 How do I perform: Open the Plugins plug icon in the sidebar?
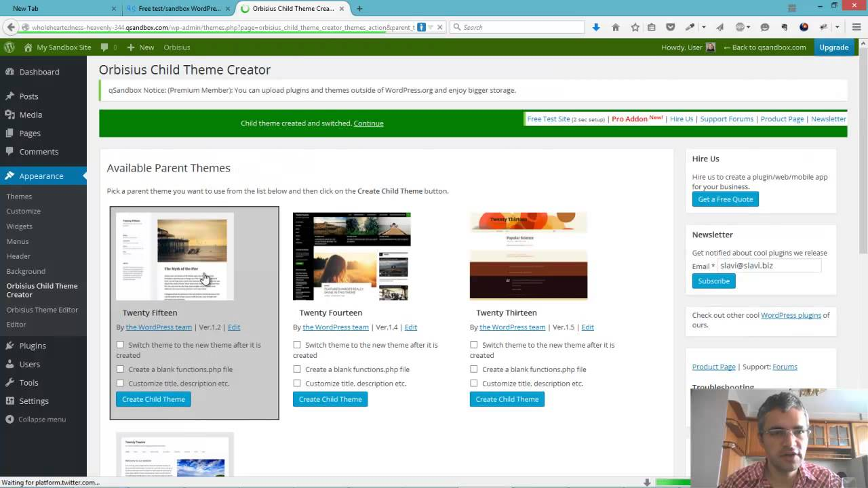13,346
